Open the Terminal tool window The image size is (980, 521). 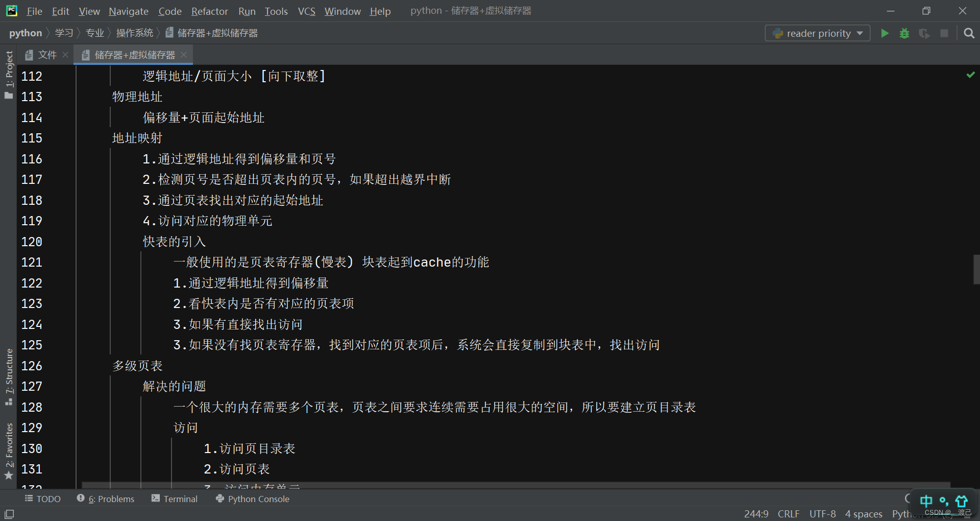(175, 499)
